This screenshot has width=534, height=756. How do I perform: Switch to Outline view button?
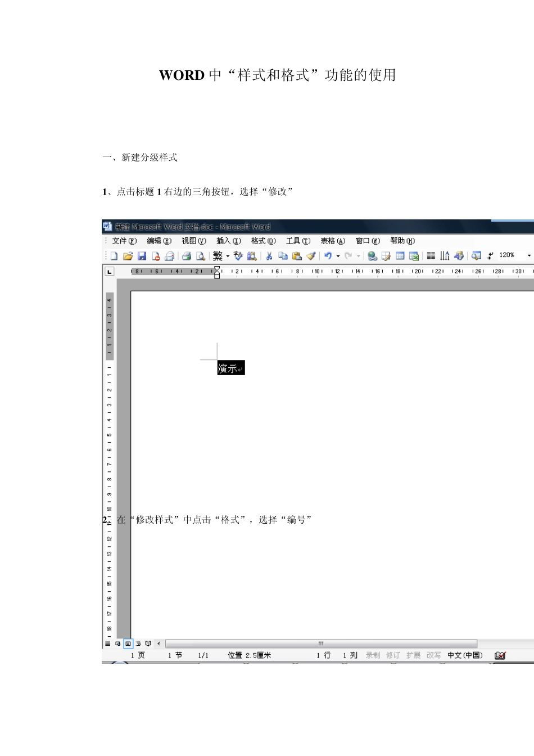138,643
